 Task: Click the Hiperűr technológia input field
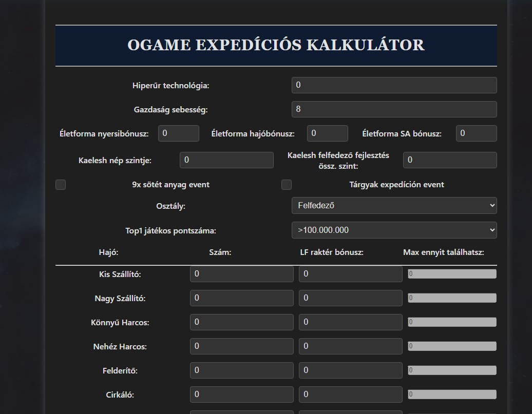tap(394, 85)
